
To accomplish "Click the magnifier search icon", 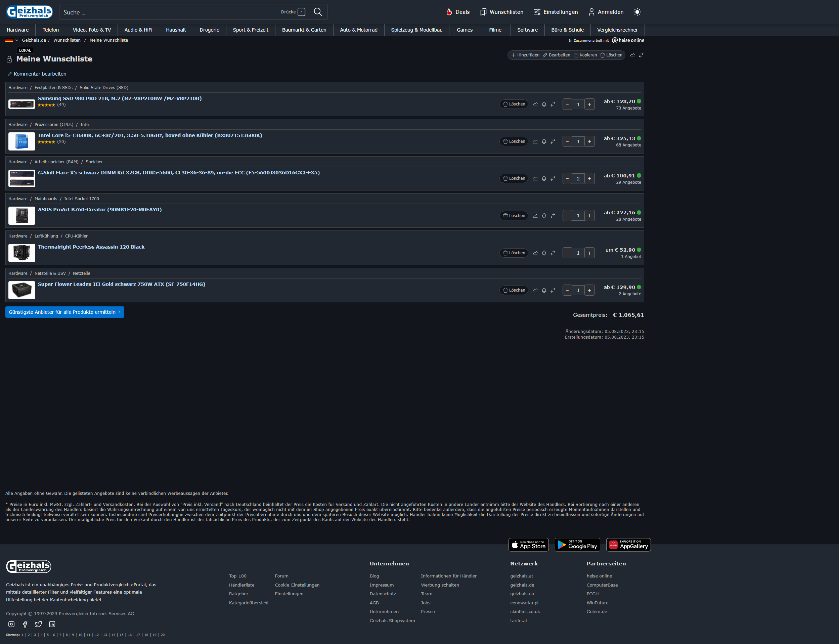I will pos(318,12).
